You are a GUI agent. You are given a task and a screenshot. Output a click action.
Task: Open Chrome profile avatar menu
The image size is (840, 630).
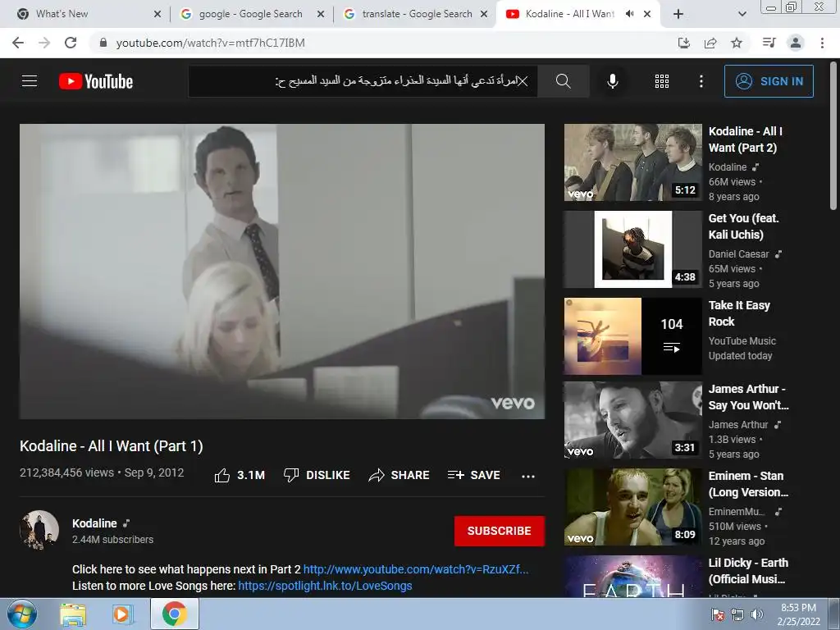pos(796,43)
